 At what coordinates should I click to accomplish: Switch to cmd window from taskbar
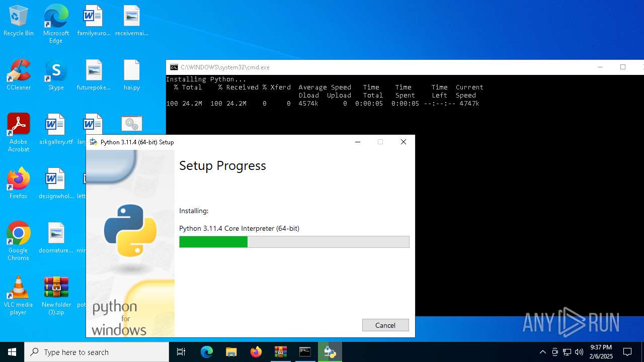click(x=305, y=352)
